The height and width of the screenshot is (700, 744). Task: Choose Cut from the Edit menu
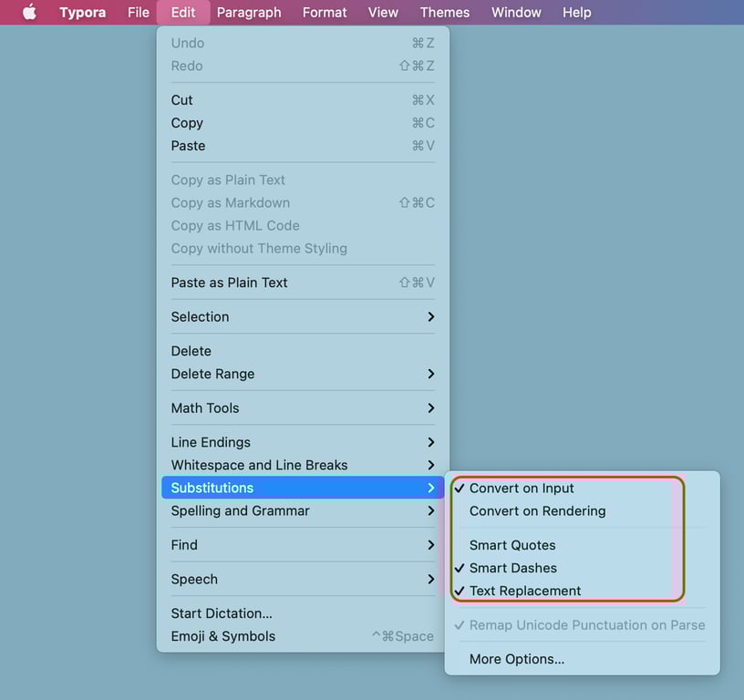tap(303, 100)
